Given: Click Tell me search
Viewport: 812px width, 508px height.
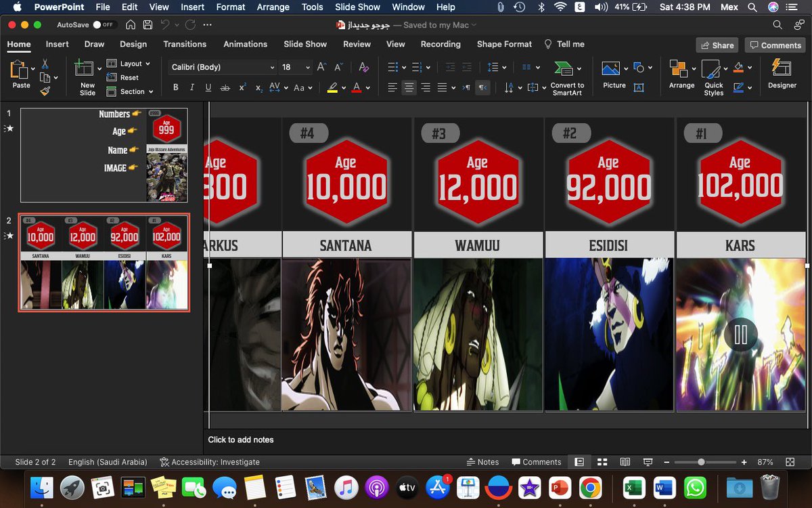Looking at the screenshot, I should click(x=564, y=44).
